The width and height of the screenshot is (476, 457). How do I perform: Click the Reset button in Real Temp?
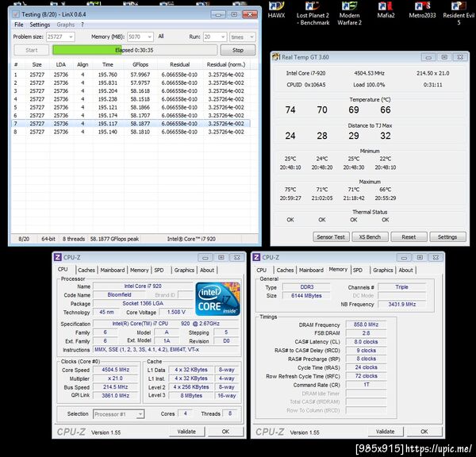[409, 237]
